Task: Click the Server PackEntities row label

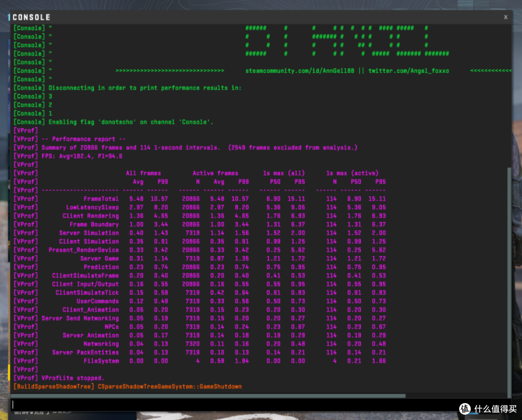Action: pos(85,352)
